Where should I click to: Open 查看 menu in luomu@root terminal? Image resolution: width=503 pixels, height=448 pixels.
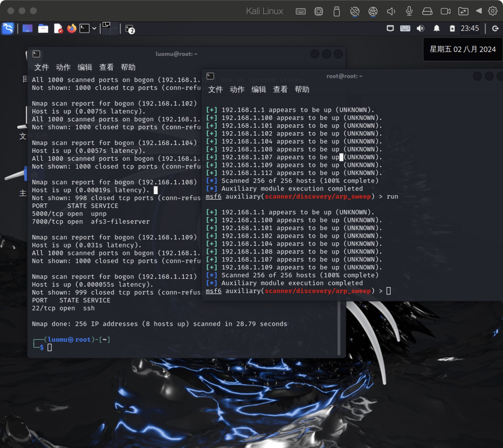(x=106, y=67)
